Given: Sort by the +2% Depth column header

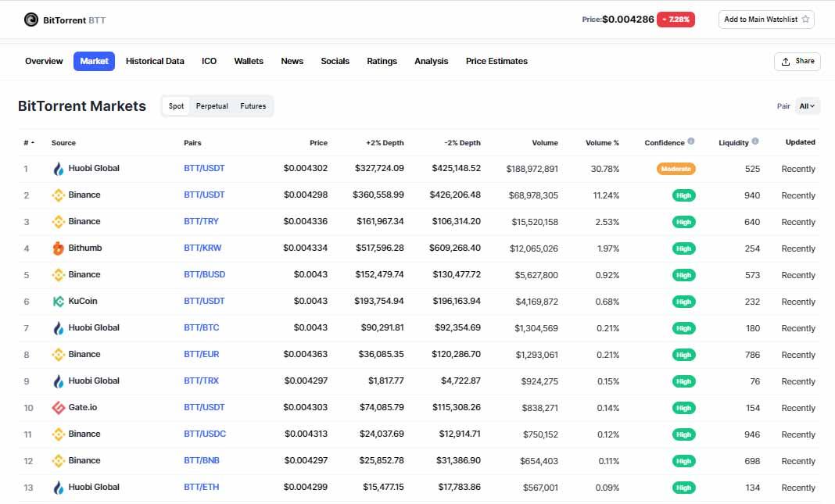Looking at the screenshot, I should pyautogui.click(x=385, y=143).
